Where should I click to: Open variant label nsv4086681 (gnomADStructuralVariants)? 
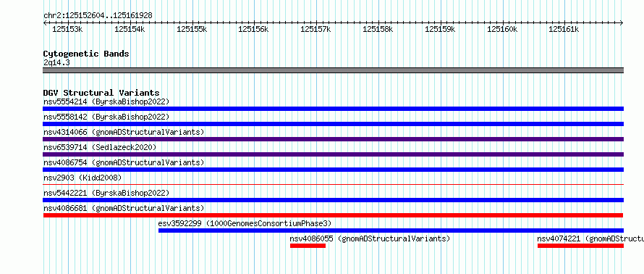124,208
